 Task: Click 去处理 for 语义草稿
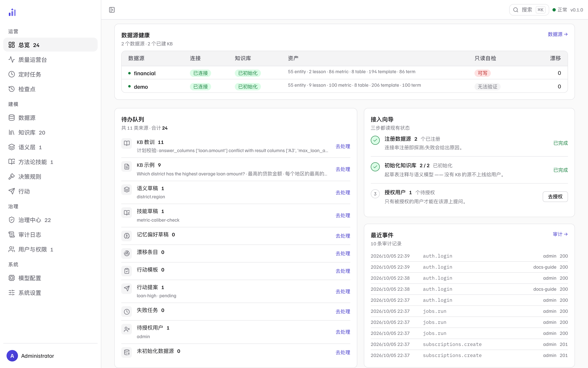tap(343, 193)
